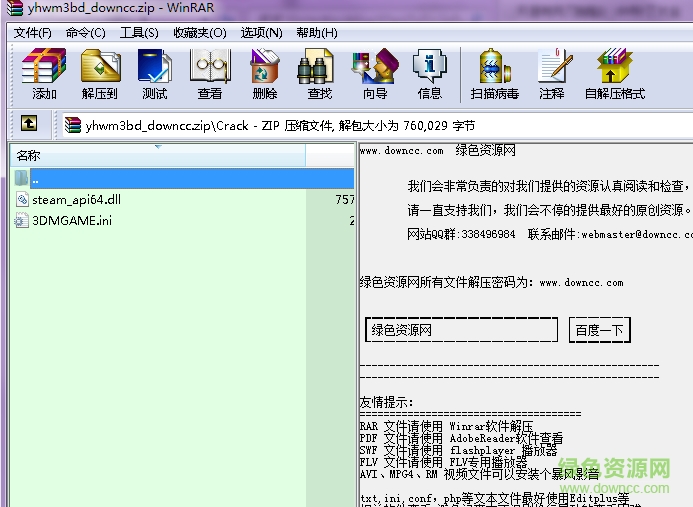
Task: Click the 删除 (Delete) recycle icon
Action: click(265, 73)
